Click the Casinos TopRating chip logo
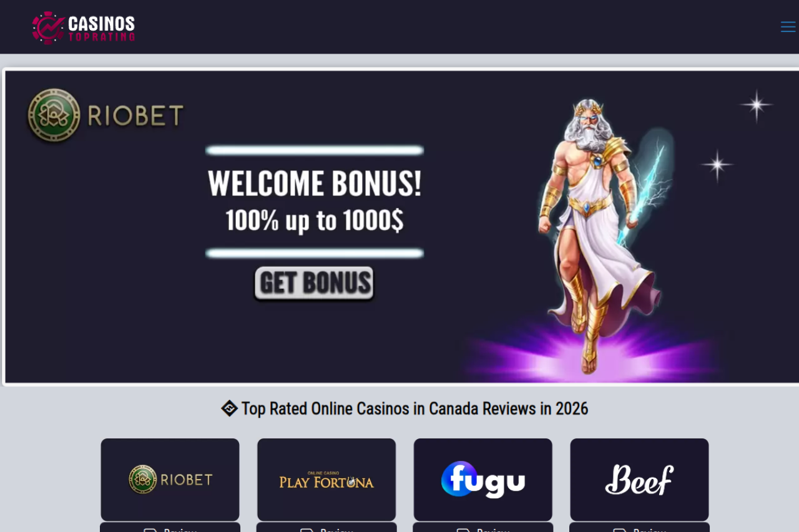Image resolution: width=799 pixels, height=532 pixels. [48, 27]
